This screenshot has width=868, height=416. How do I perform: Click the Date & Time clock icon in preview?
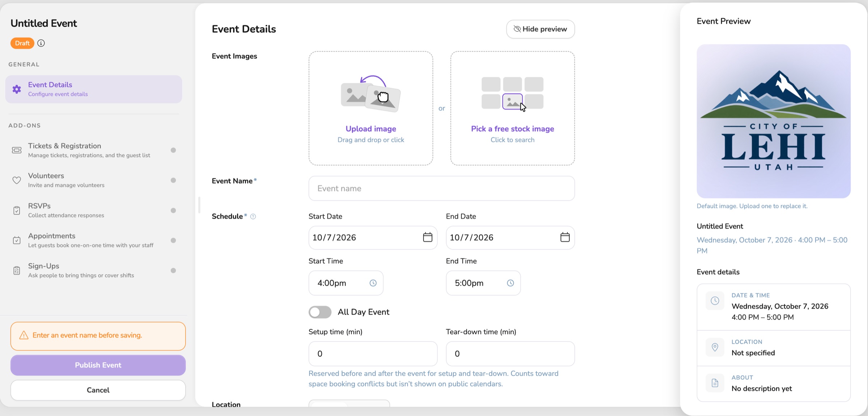(715, 301)
